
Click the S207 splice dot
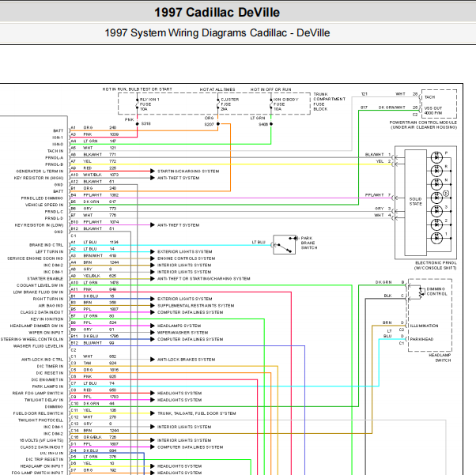(218, 124)
